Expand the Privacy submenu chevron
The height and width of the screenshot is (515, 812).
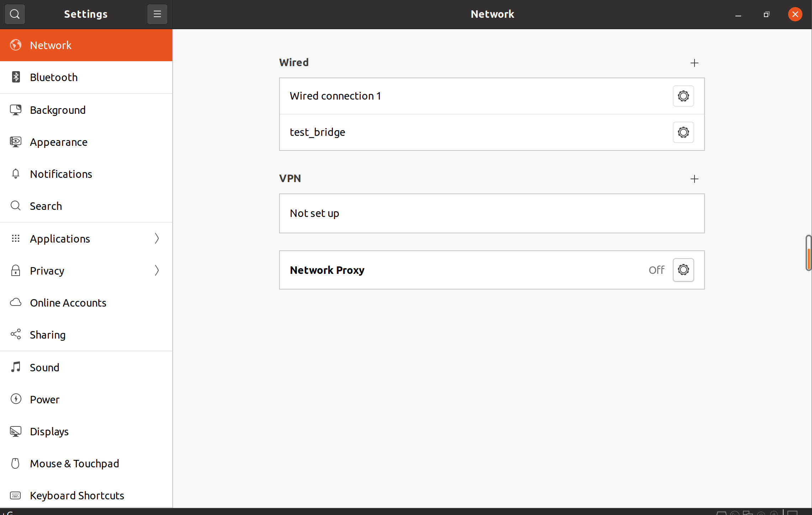click(157, 271)
